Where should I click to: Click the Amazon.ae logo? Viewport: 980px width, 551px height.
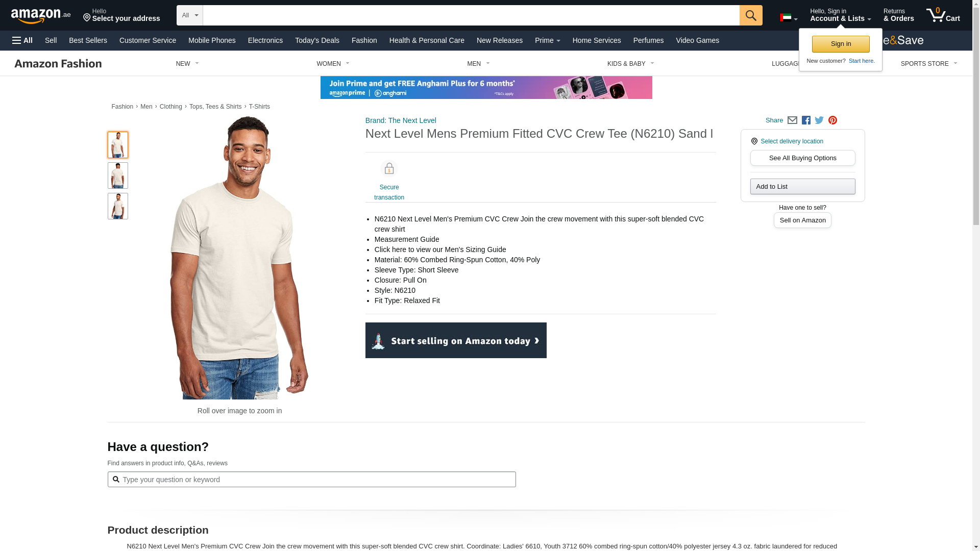41,16
